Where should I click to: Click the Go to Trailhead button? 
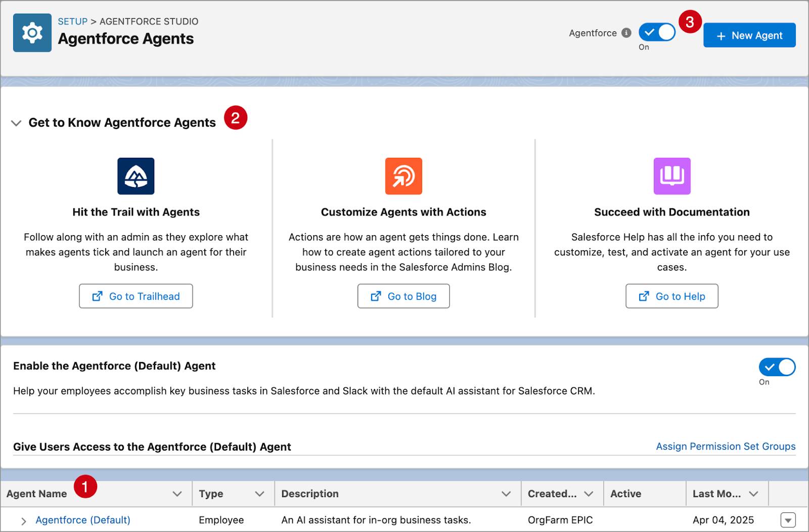tap(136, 296)
